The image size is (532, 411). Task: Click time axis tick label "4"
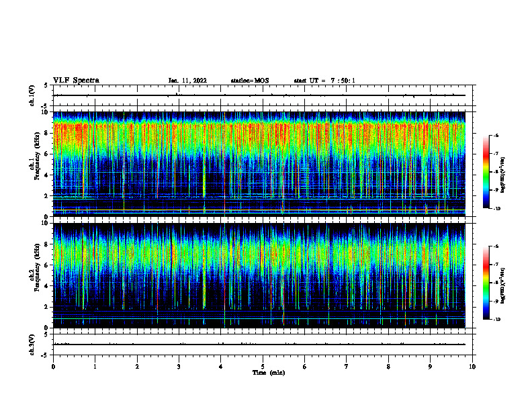pos(221,367)
